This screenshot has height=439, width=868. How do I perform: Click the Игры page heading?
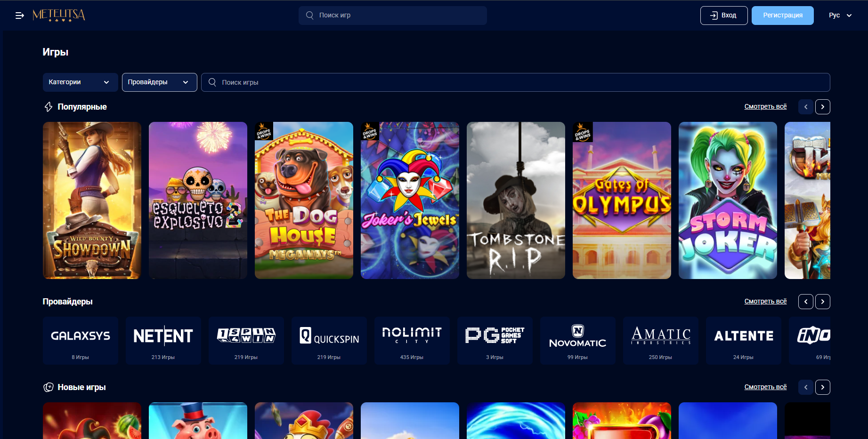[x=56, y=52]
